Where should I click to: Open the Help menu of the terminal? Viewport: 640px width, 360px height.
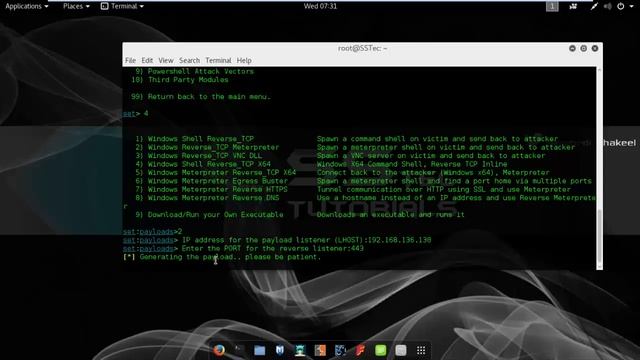click(244, 60)
